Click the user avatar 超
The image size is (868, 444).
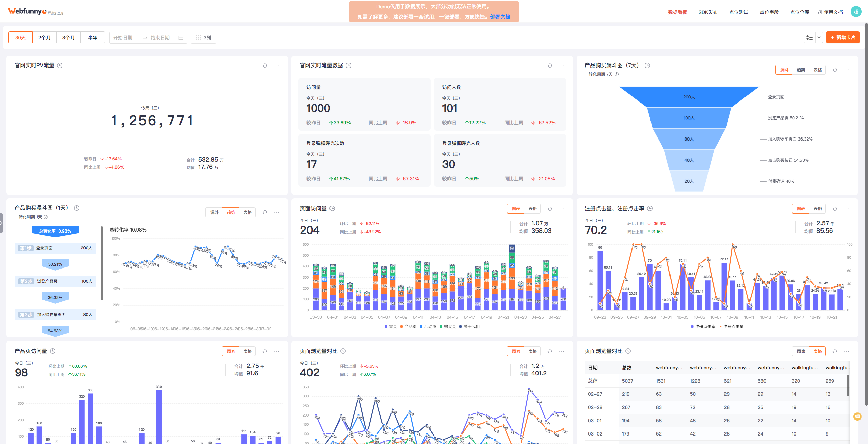point(856,12)
